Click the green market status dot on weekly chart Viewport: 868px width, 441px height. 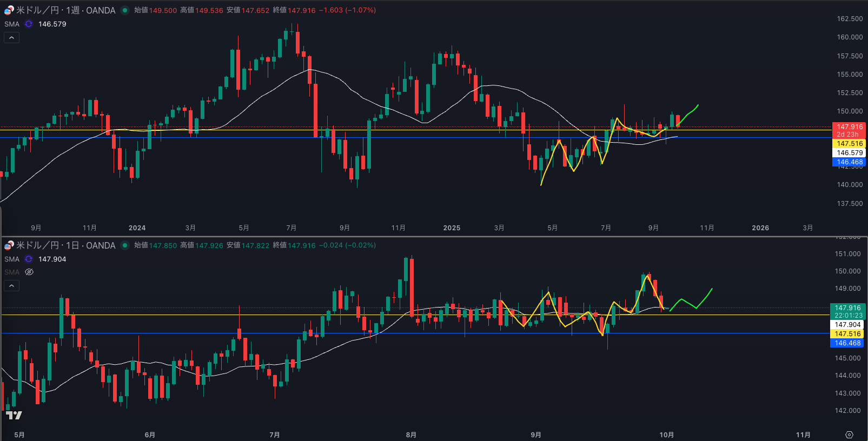(x=125, y=10)
